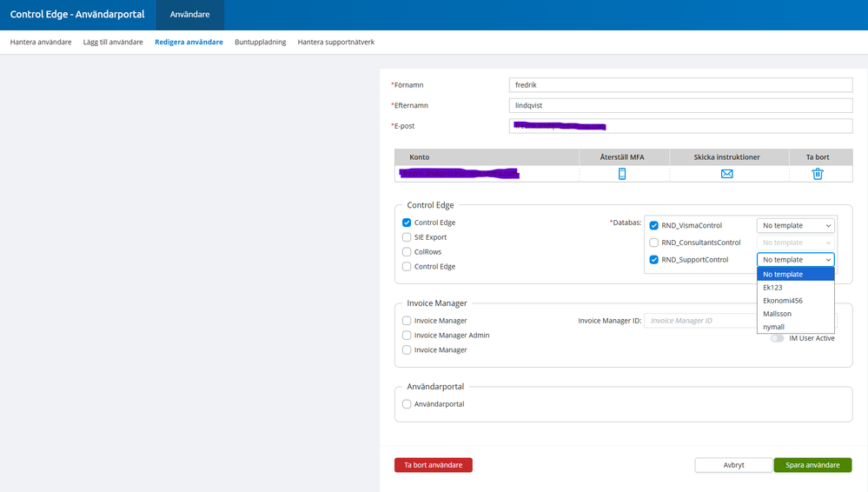Click the send instructions envelope icon
The image size is (868, 492).
(x=726, y=174)
